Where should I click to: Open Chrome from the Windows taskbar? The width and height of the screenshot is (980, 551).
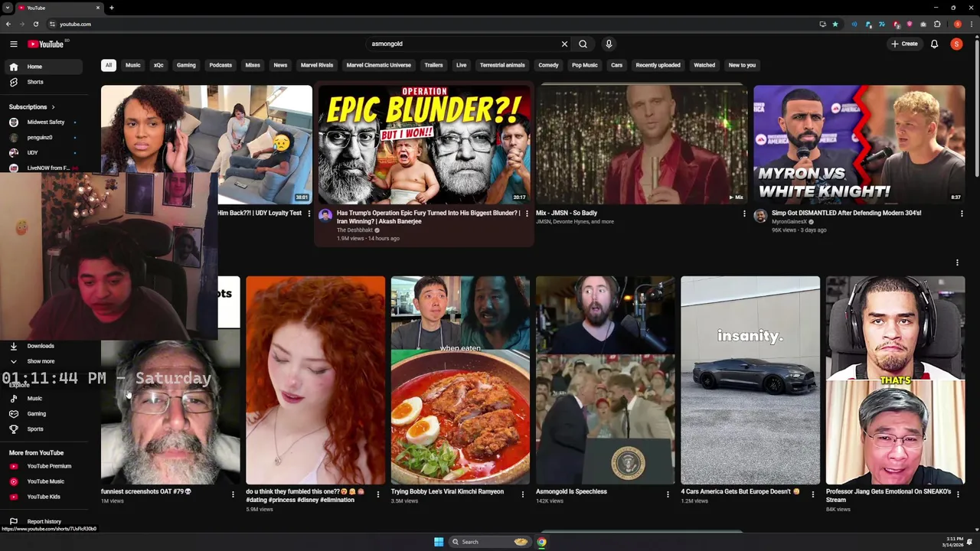tap(541, 542)
